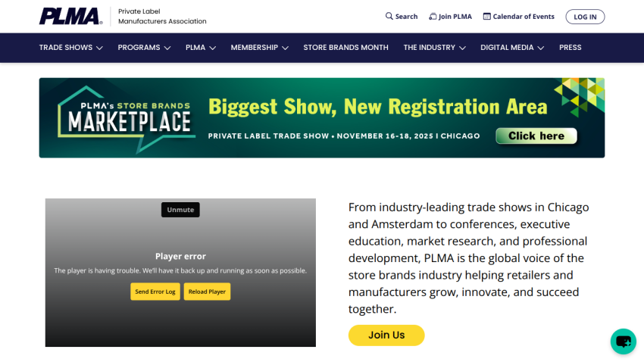
Task: Click the 'Click here' banner button
Action: click(536, 136)
